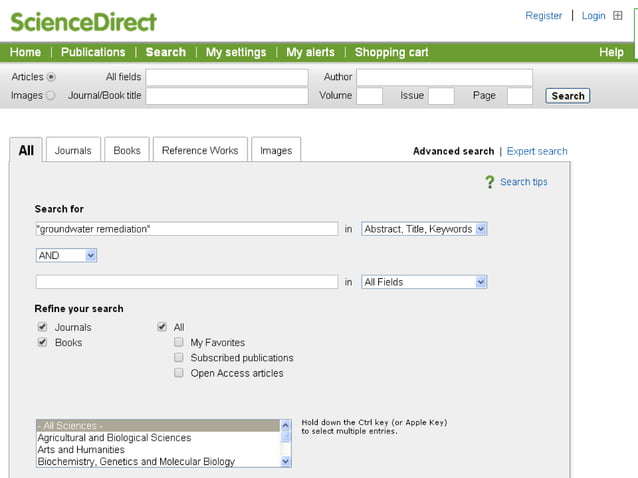Image resolution: width=638 pixels, height=478 pixels.
Task: Select the Images radio button
Action: pyautogui.click(x=51, y=96)
